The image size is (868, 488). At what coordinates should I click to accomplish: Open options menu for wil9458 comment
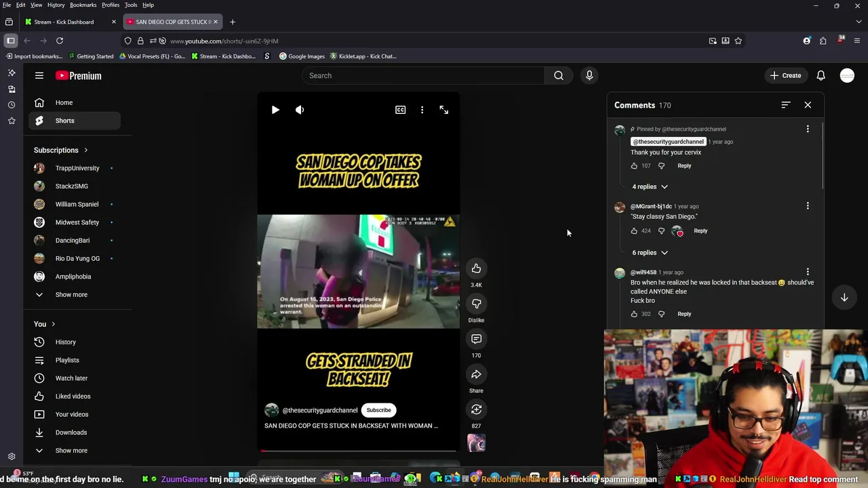pyautogui.click(x=808, y=272)
